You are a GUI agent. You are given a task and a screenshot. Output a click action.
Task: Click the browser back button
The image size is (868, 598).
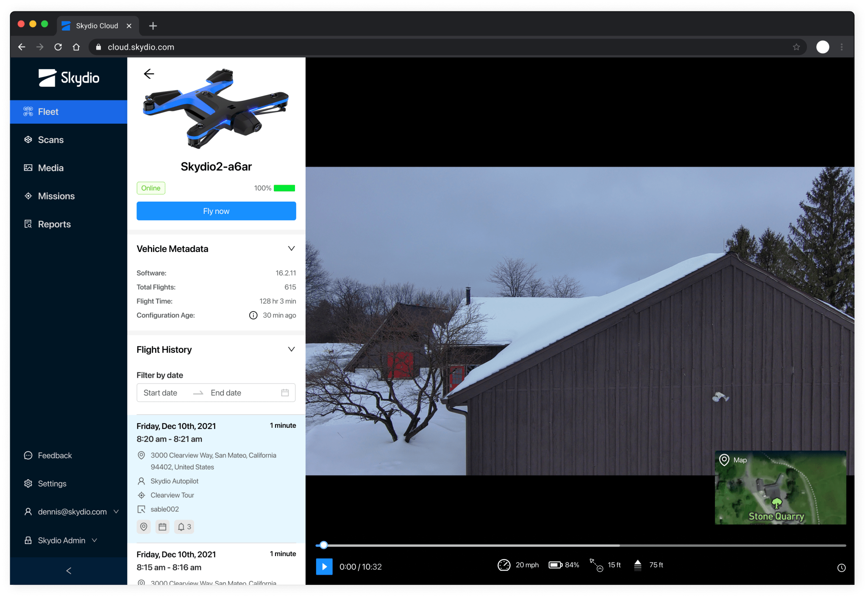pos(22,47)
